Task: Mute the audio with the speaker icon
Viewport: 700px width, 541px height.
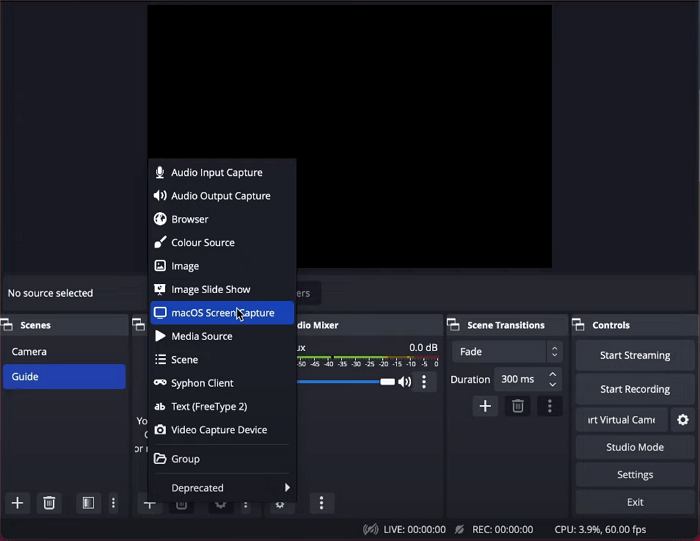Action: [x=405, y=382]
